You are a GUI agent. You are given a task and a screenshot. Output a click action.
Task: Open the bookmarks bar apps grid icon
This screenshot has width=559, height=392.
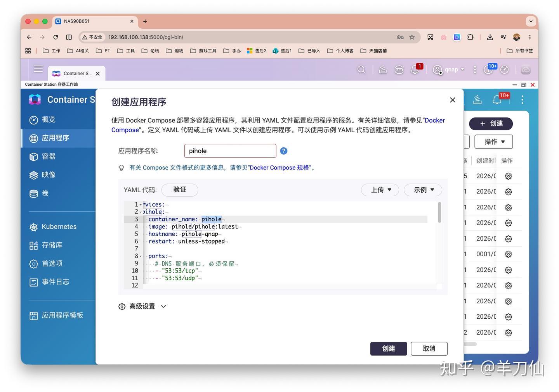click(28, 51)
